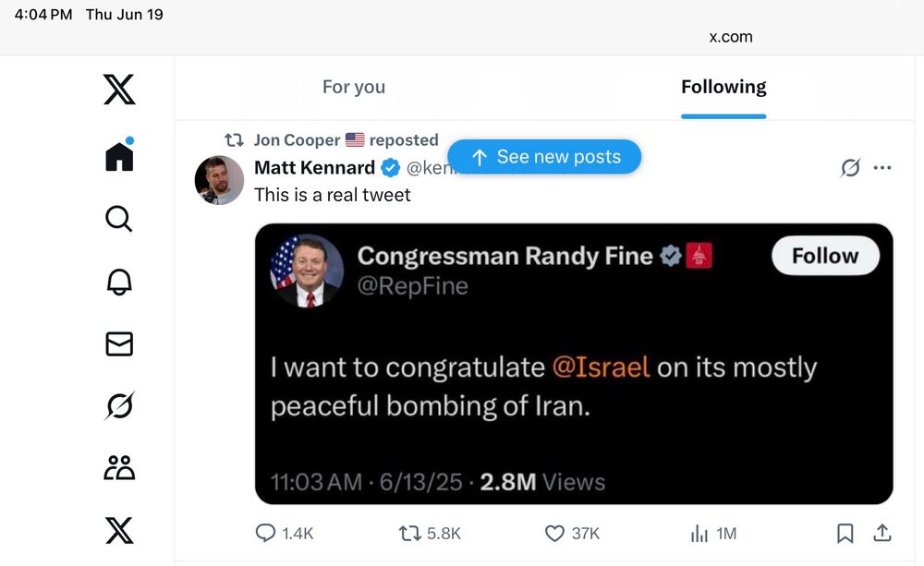
Task: Bookmark Matt Kennard's post
Action: click(845, 533)
